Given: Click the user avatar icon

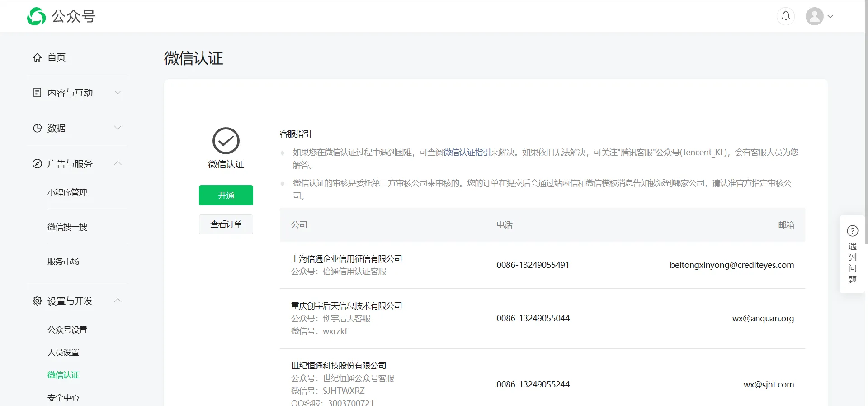Looking at the screenshot, I should click(x=814, y=16).
